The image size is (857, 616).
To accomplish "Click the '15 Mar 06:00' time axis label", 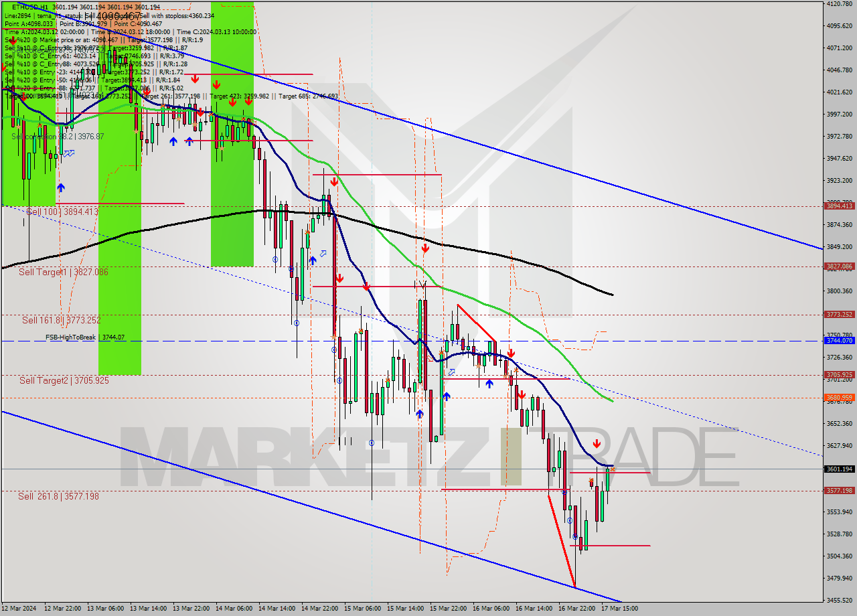I will [x=362, y=609].
